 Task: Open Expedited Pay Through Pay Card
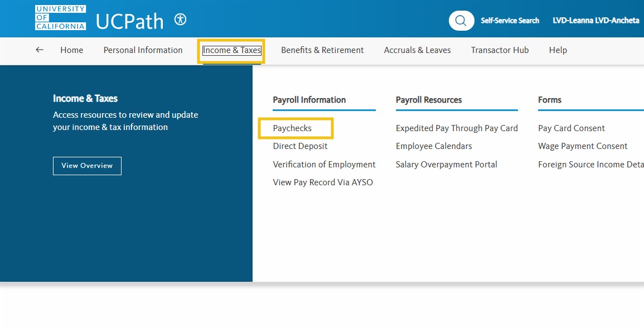(x=457, y=128)
